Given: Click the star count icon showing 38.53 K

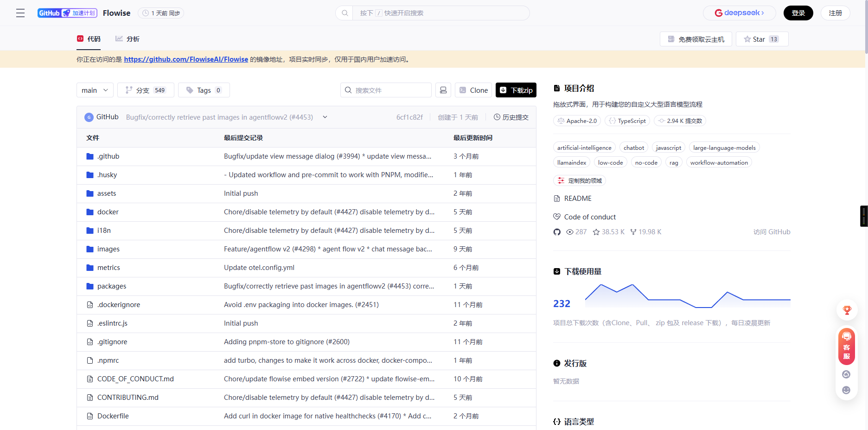Looking at the screenshot, I should [x=596, y=232].
